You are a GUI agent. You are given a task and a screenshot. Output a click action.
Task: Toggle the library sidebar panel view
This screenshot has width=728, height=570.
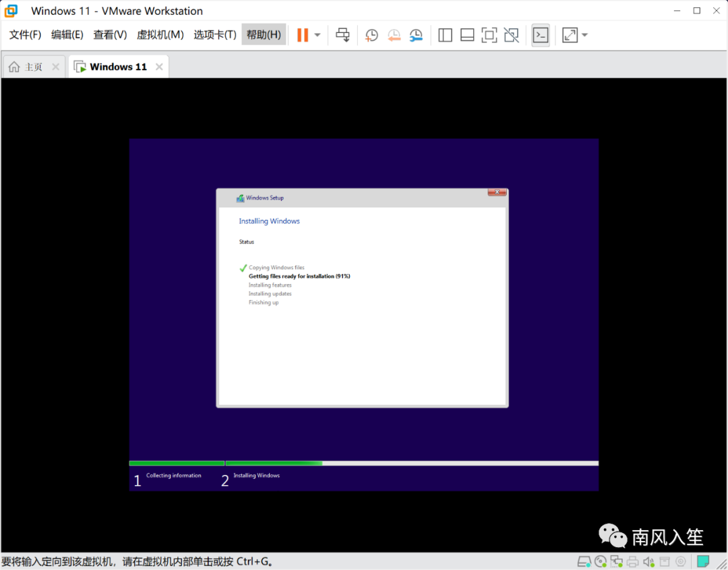coord(446,35)
